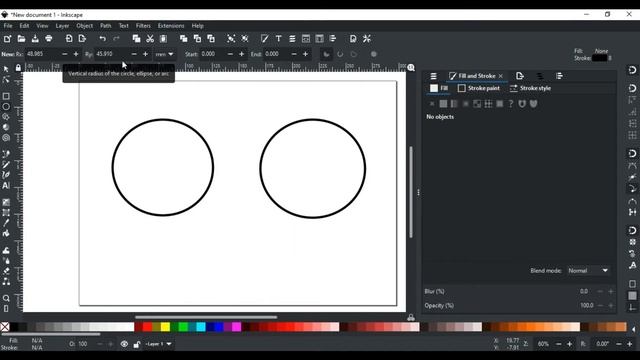This screenshot has width=640, height=360.
Task: Select the Paint bucket tool
Action: point(6,233)
